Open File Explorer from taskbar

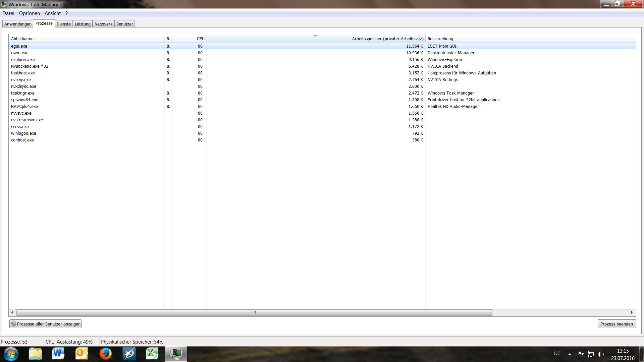35,354
